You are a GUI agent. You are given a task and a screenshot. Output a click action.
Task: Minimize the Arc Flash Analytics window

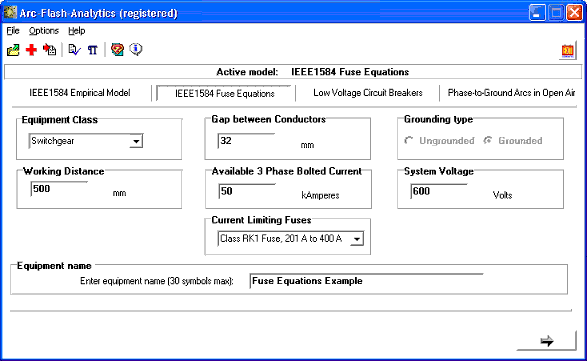coord(537,13)
